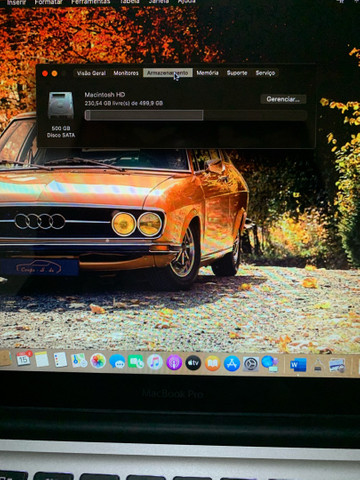Open the Books app
The height and width of the screenshot is (480, 360).
[212, 363]
